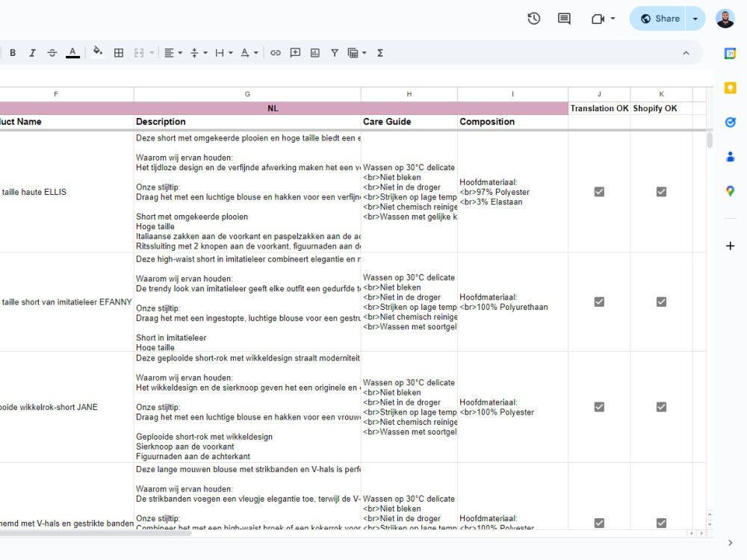Screen dimensions: 747x560
Task: Open Google Maps side panel
Action: pos(731,191)
